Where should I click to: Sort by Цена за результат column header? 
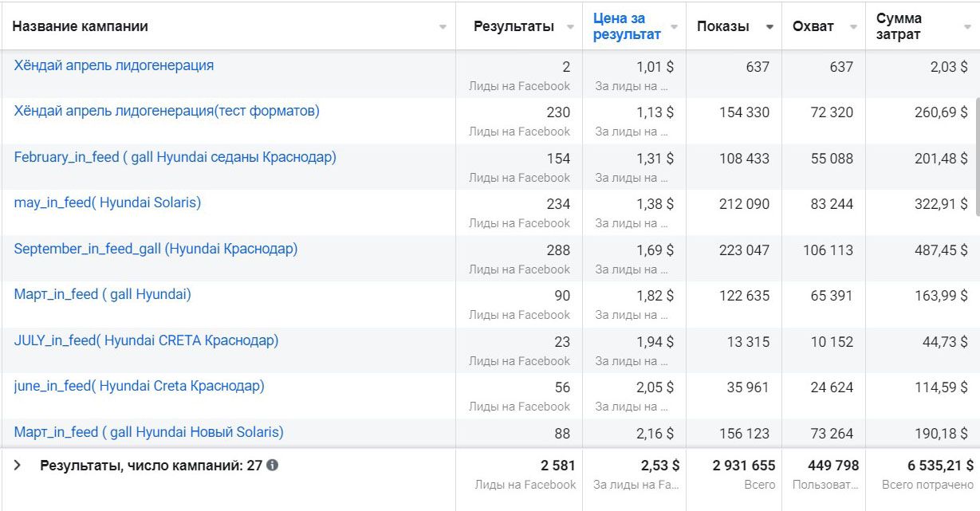tap(627, 26)
